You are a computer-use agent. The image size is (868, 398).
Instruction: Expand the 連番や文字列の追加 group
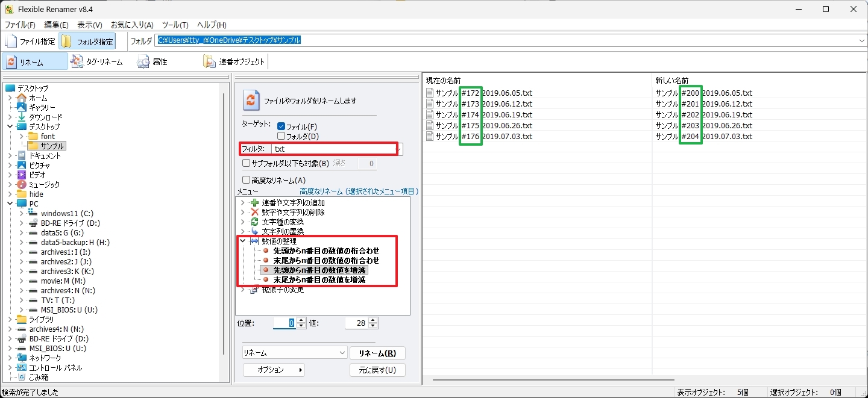[x=243, y=203]
